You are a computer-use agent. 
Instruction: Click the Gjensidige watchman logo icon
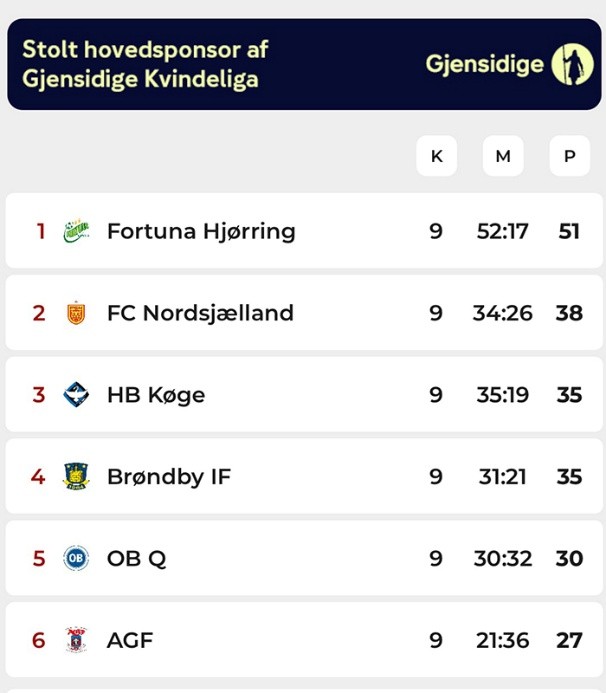pos(573,64)
